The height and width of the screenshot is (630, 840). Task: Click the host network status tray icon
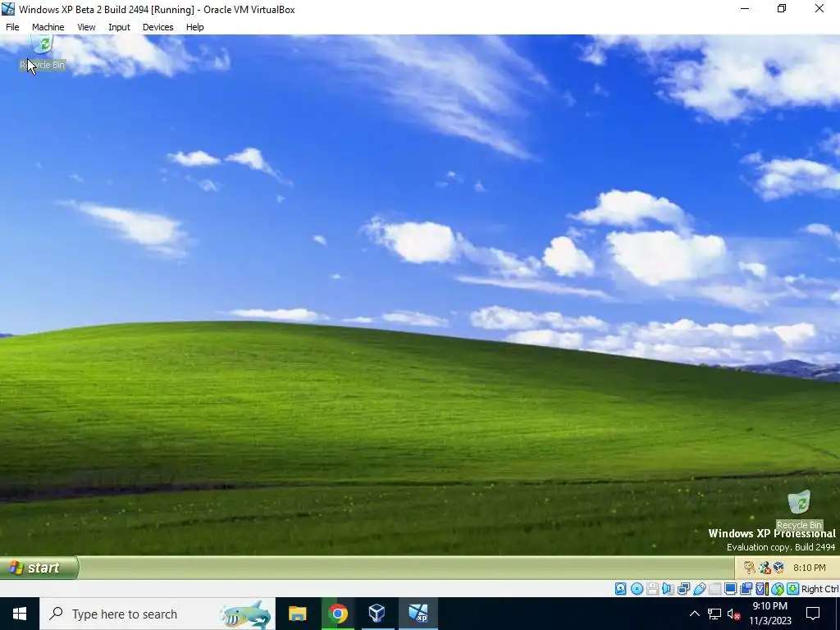[x=714, y=614]
